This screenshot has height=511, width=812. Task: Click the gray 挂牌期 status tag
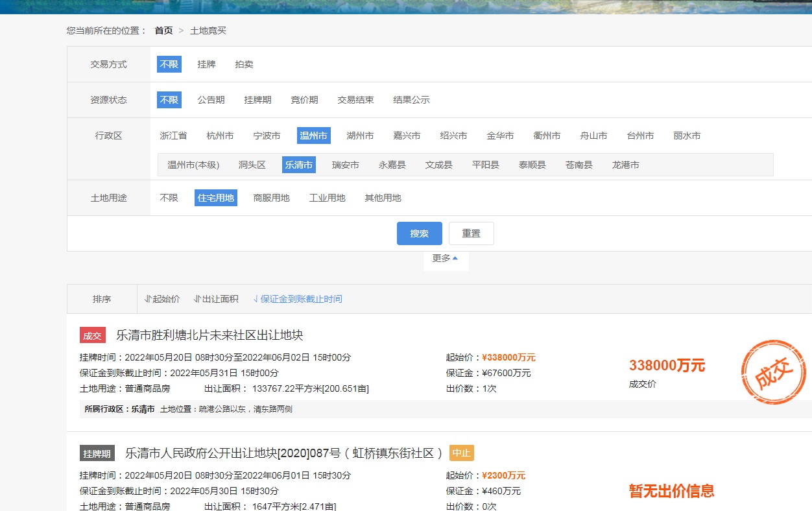[97, 453]
